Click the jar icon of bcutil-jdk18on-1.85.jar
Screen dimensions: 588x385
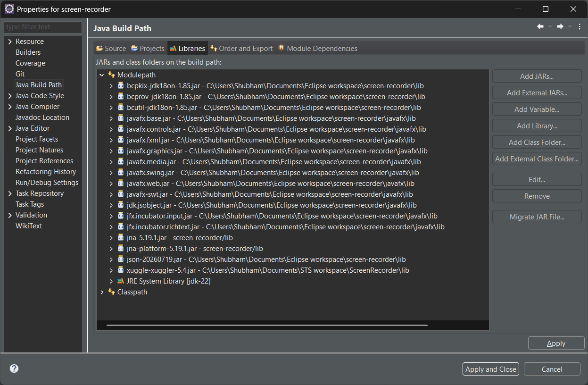click(121, 108)
